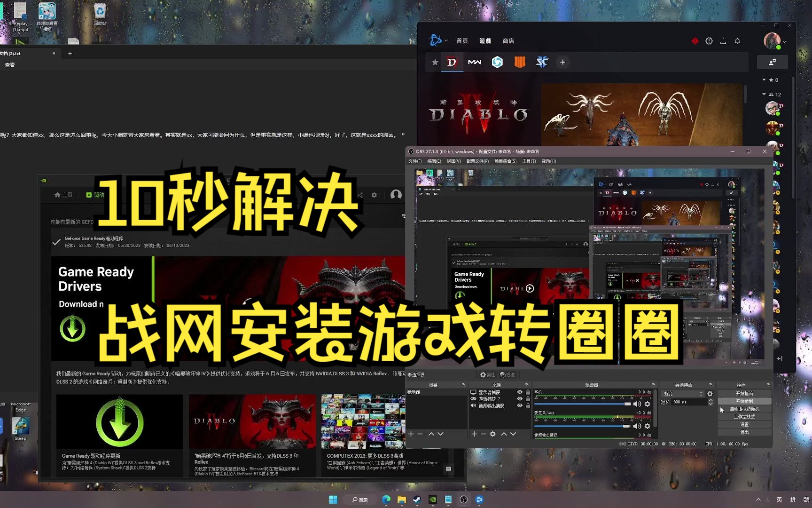Move scene down in OBS
Image resolution: width=812 pixels, height=508 pixels.
pos(440,434)
